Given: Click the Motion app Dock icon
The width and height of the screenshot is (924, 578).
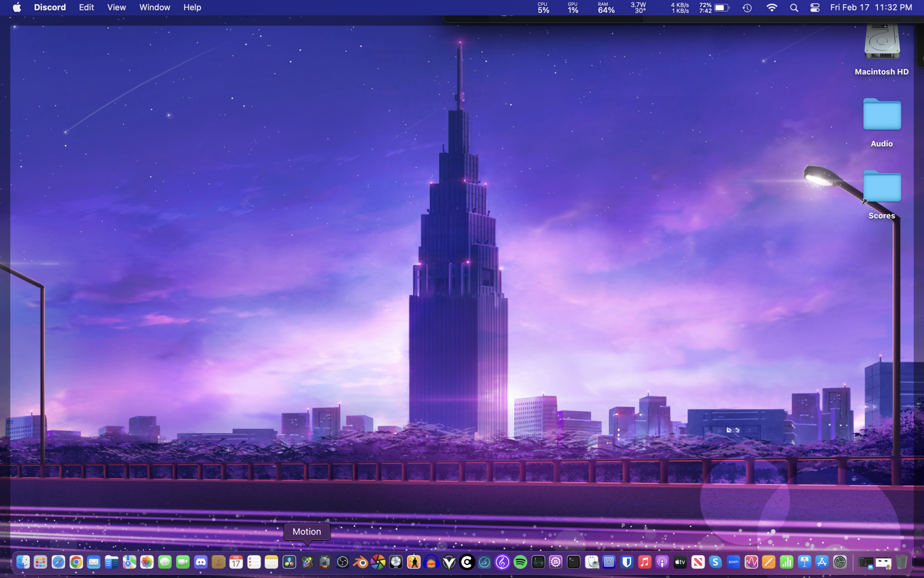Looking at the screenshot, I should (x=307, y=562).
